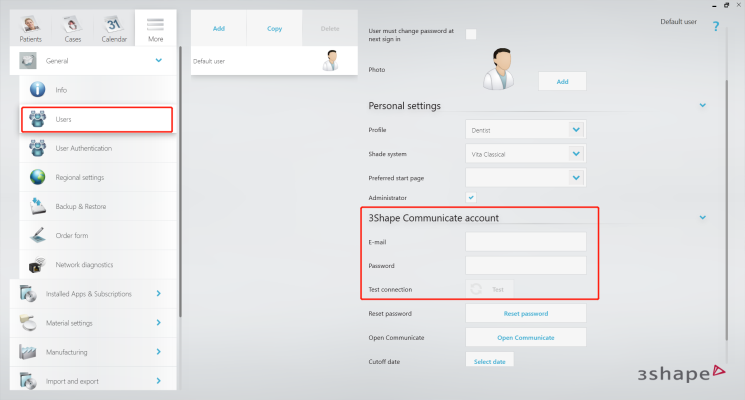
Task: Restore the application window
Action: point(726,5)
